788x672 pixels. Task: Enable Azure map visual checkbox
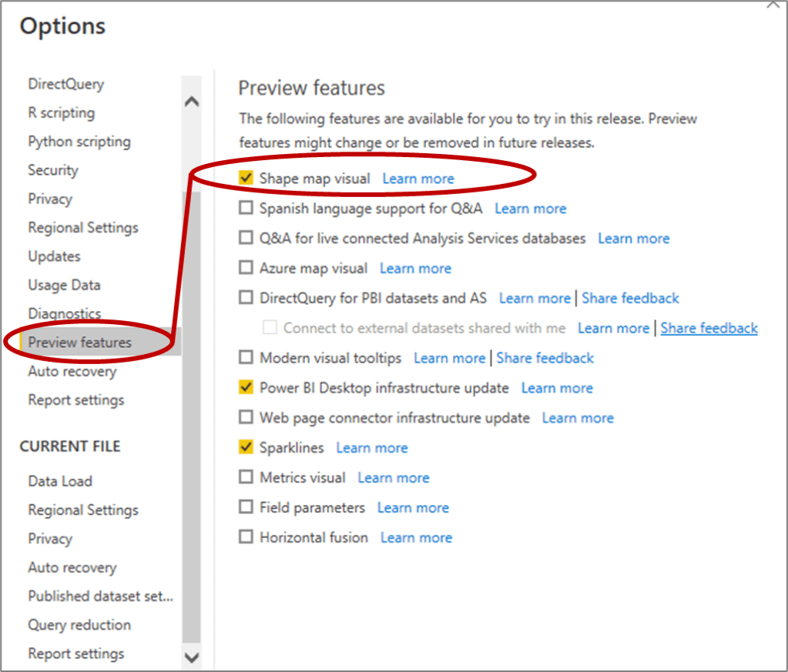click(246, 268)
